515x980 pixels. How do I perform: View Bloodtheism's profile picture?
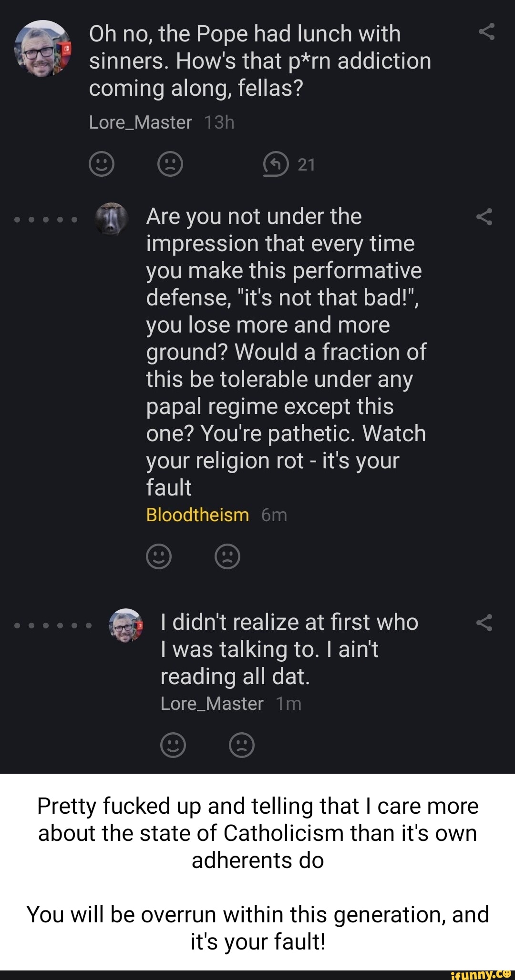click(x=112, y=219)
